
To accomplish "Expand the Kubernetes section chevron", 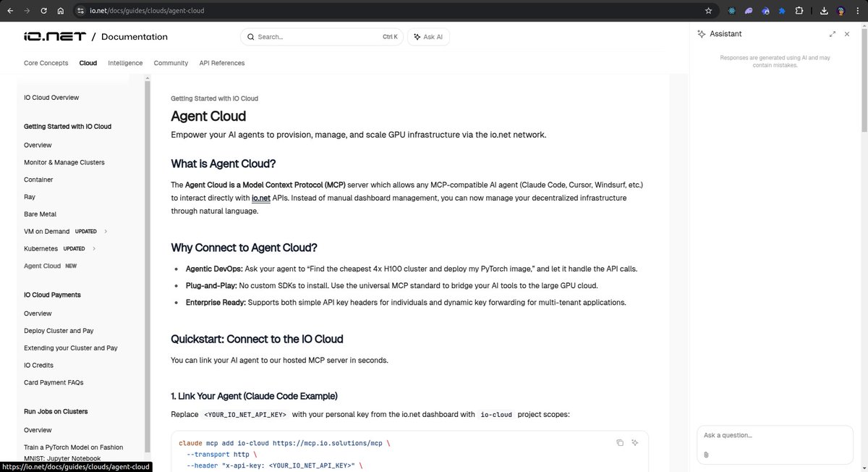I will pyautogui.click(x=93, y=249).
